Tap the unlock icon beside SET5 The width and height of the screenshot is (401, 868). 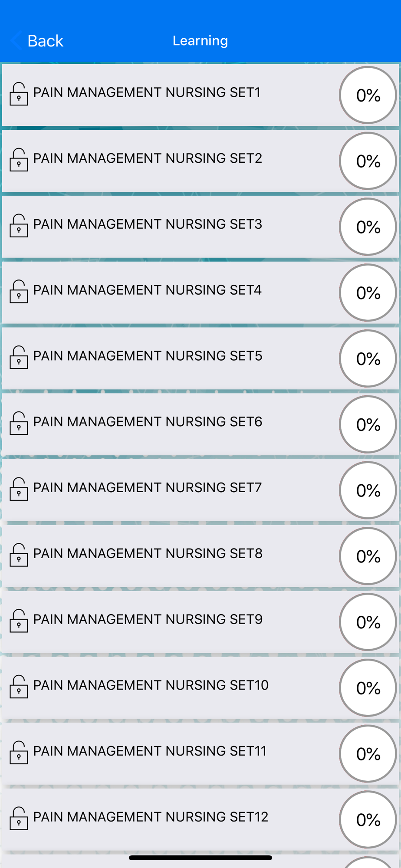click(19, 357)
